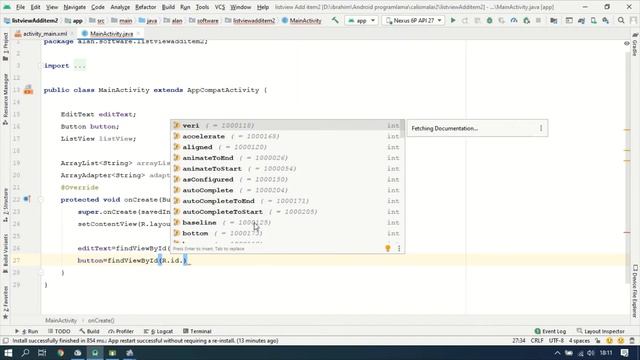
Task: Click the Debug app bug icon
Action: (x=489, y=20)
